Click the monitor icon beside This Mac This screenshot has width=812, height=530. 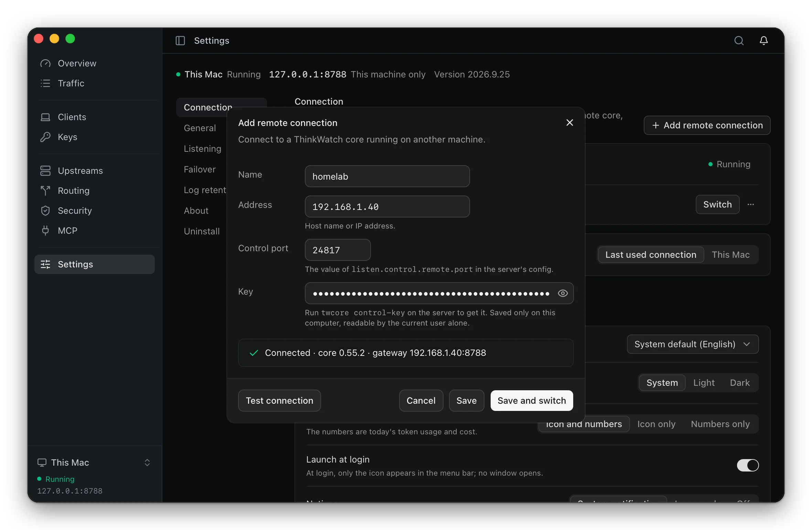click(x=42, y=463)
